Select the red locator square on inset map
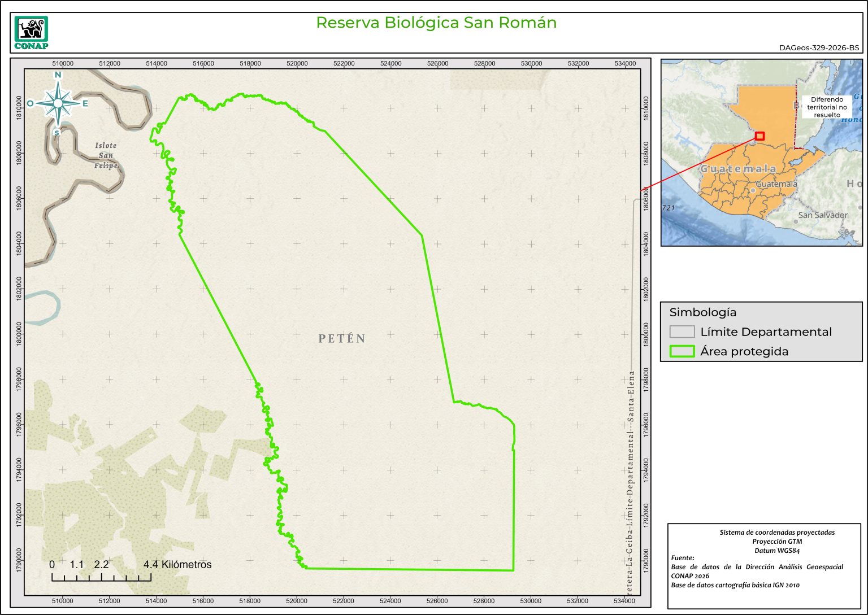This screenshot has width=868, height=615. [759, 136]
